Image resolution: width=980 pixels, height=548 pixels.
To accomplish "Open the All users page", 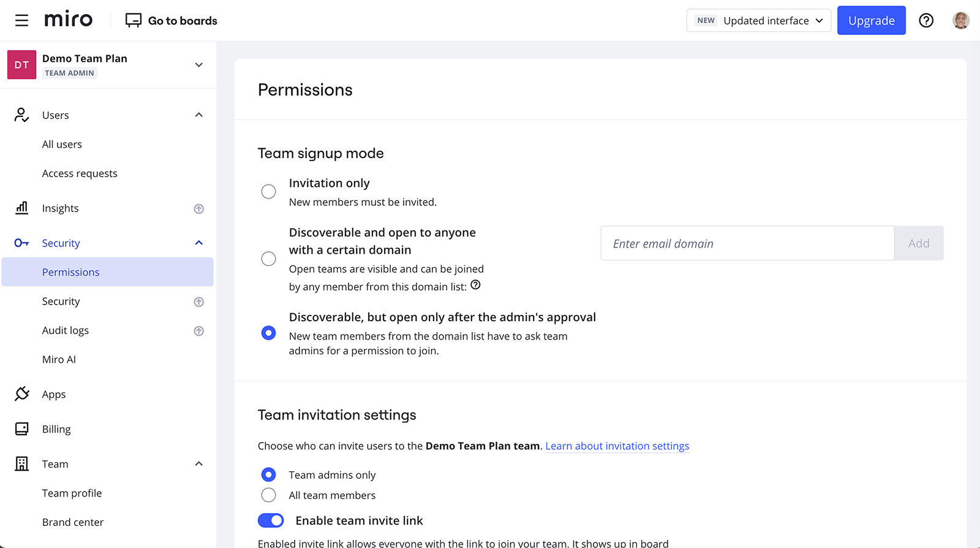I will point(62,145).
